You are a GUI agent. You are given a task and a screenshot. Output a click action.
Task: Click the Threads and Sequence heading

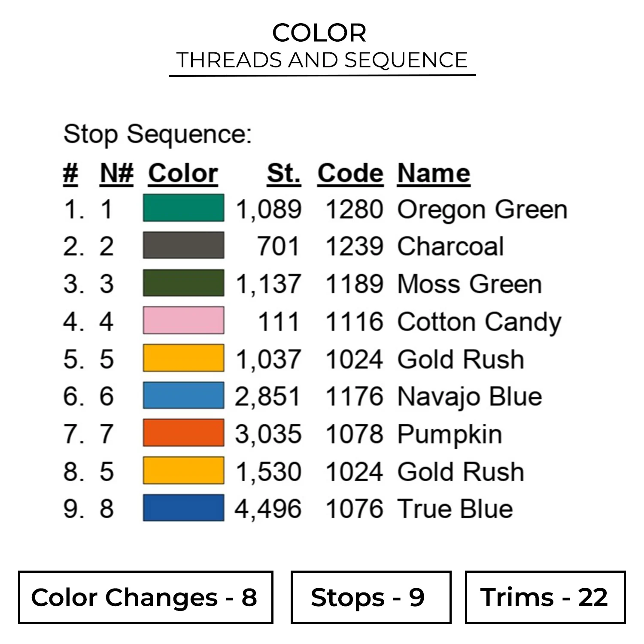322,60
